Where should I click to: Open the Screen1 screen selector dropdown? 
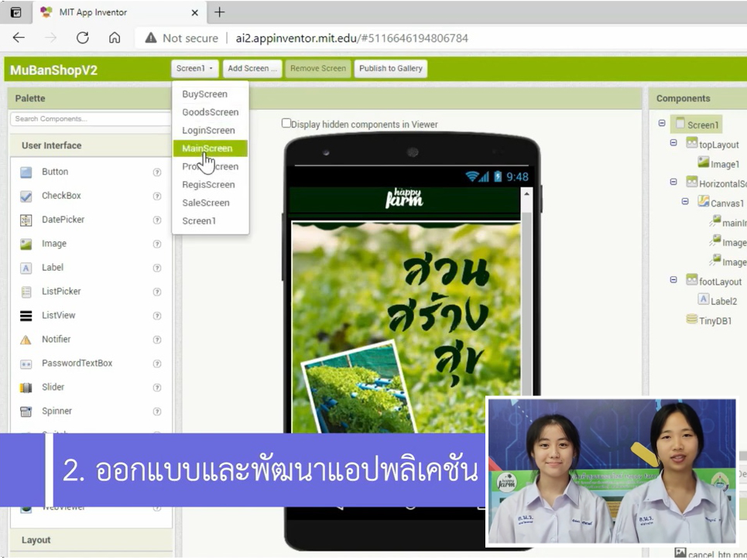coord(195,69)
